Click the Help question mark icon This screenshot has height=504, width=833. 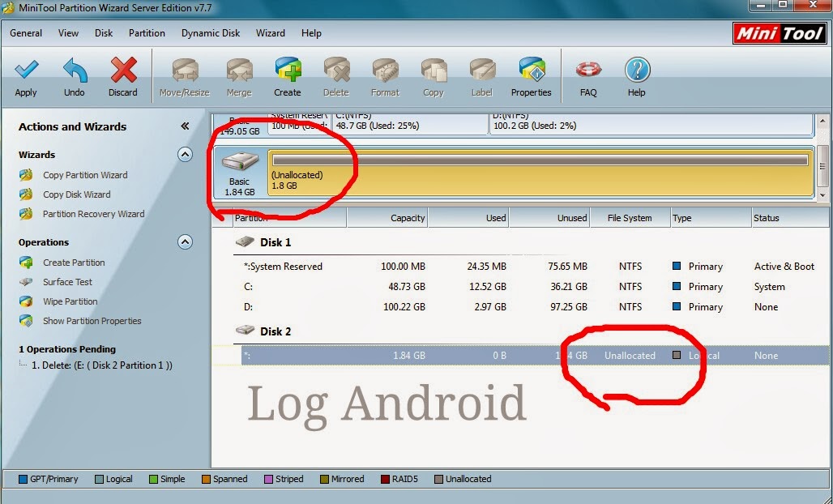[637, 70]
